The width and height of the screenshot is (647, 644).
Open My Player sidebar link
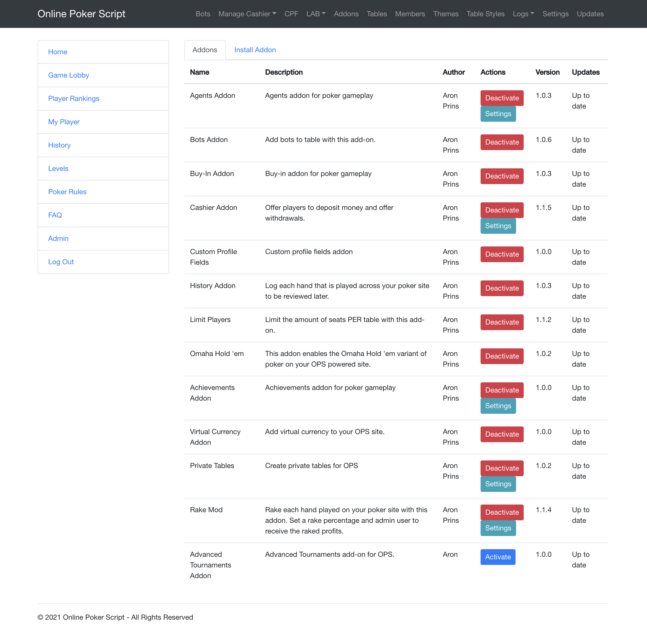103,122
